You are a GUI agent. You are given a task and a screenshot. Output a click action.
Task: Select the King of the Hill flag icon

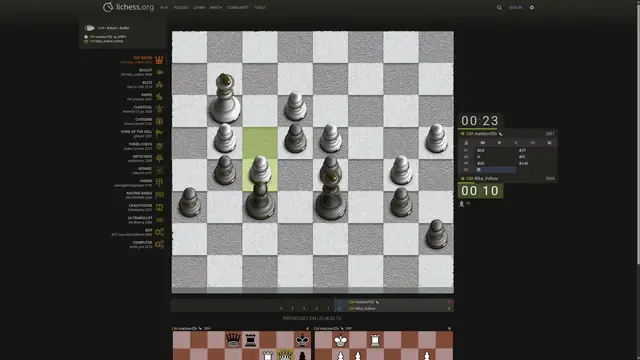(159, 133)
